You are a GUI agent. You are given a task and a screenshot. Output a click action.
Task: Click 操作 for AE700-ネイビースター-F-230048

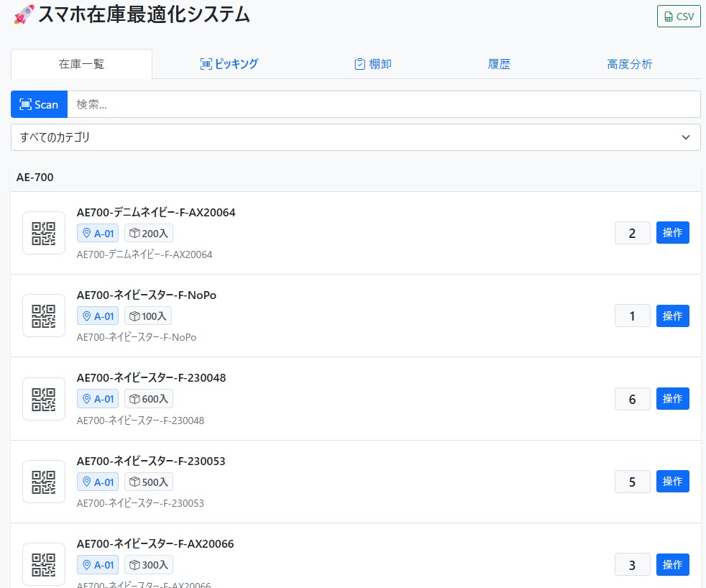point(673,399)
